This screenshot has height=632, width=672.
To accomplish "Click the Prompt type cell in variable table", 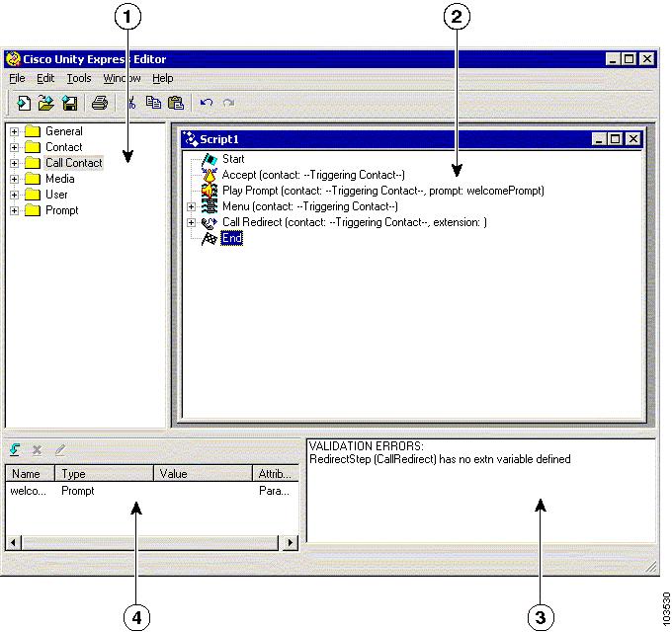I will coord(77,491).
